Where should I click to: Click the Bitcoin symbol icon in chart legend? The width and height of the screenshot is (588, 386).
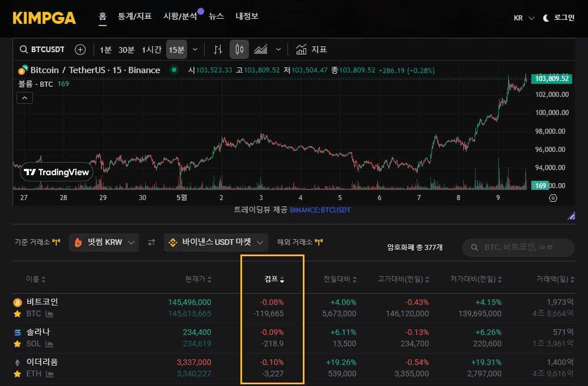point(23,70)
